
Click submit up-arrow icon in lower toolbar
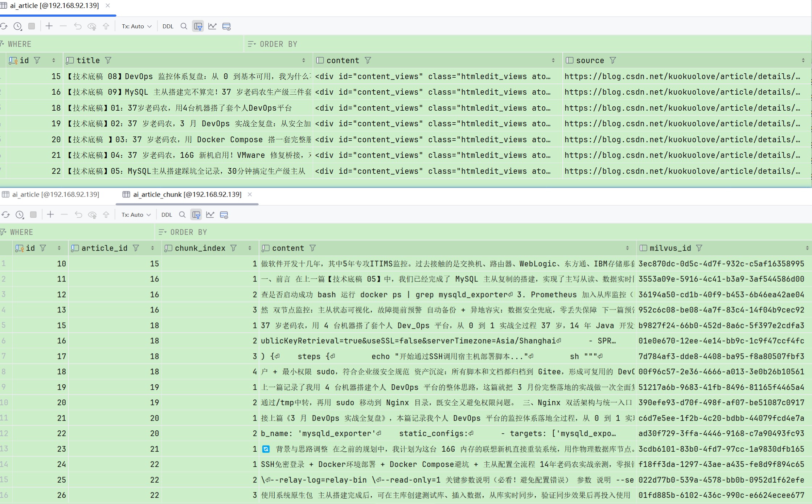coord(106,215)
